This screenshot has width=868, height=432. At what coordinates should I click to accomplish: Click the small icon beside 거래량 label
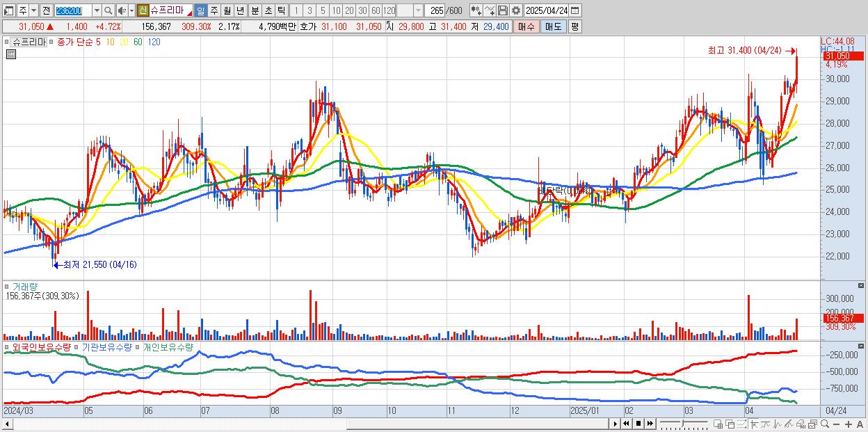coord(7,287)
